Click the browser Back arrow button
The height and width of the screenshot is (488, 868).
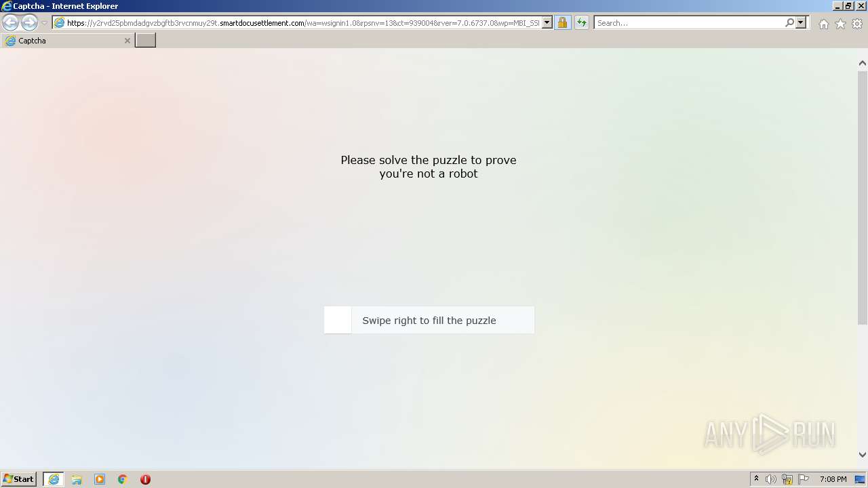pyautogui.click(x=11, y=23)
